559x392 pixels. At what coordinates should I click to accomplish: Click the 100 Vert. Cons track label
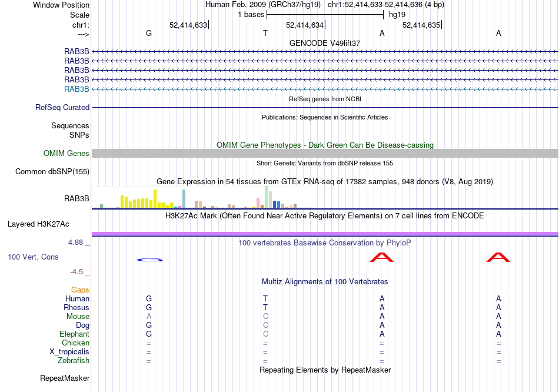pos(33,257)
